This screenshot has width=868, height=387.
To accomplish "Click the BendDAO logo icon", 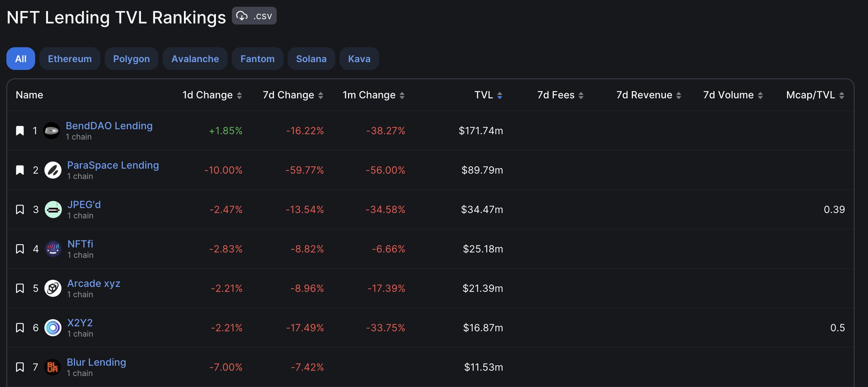I will 51,131.
